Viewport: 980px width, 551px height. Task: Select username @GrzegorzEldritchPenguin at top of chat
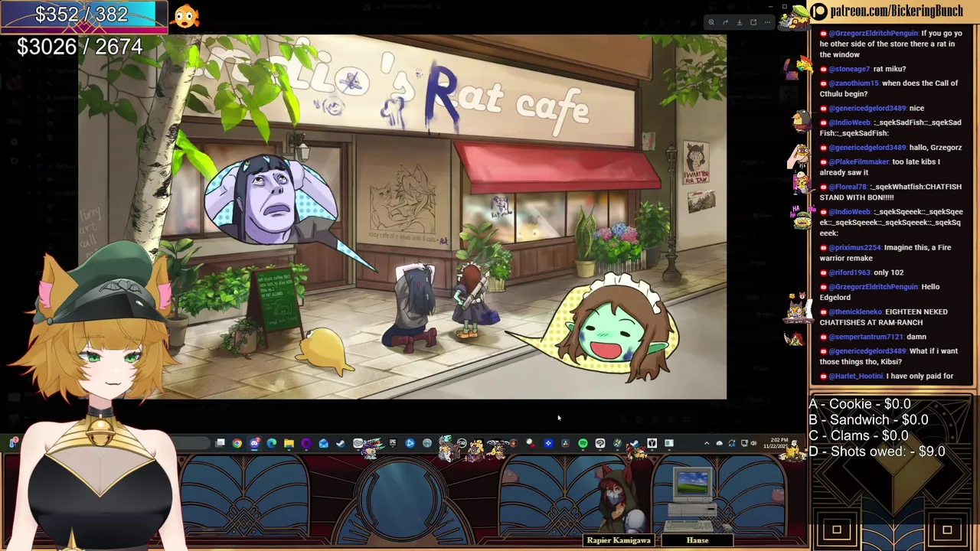[873, 34]
